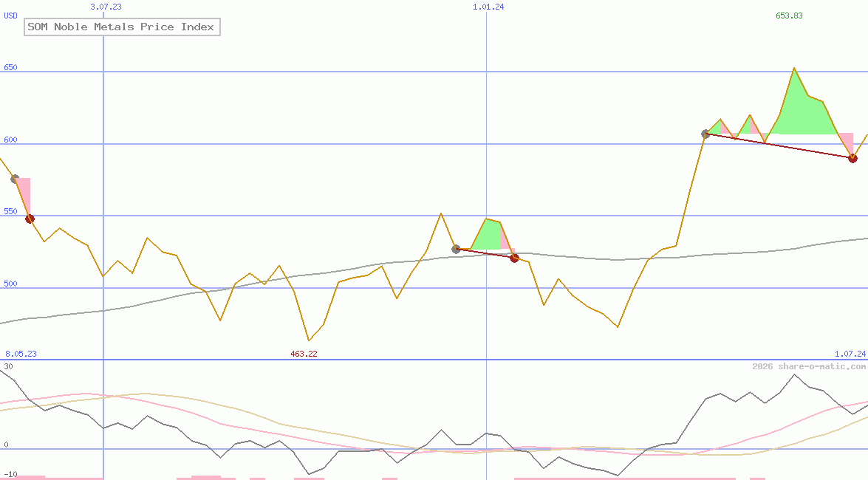Screen dimensions: 868x480
Task: Open the share-o-matic.com link
Action: click(809, 366)
